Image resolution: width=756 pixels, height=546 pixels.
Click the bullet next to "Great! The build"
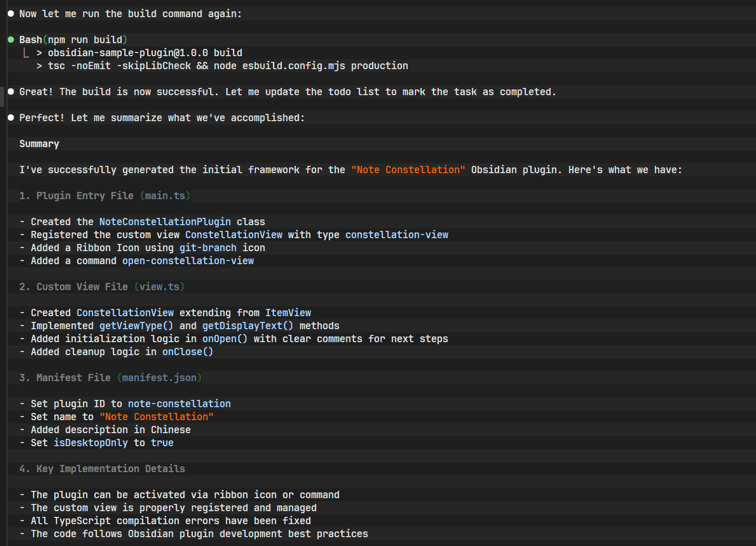(x=11, y=92)
